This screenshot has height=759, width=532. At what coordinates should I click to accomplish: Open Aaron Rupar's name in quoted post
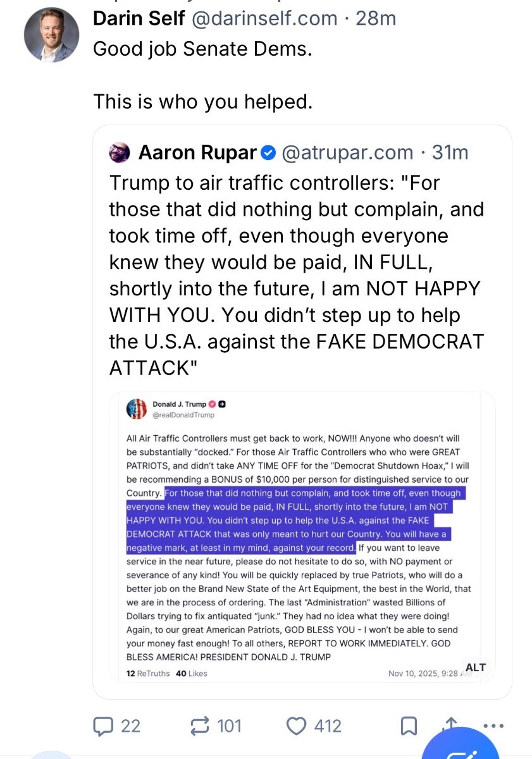[197, 152]
